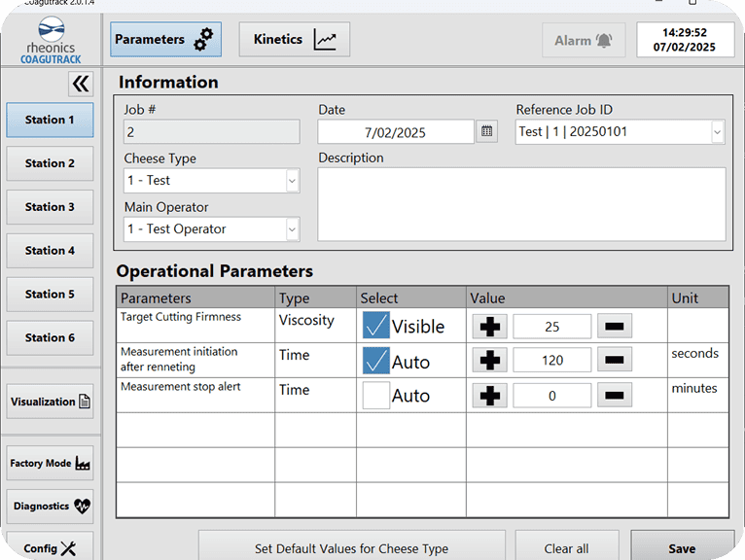
Task: Uncheck Visible for Target Cutting Firmness
Action: click(x=375, y=326)
